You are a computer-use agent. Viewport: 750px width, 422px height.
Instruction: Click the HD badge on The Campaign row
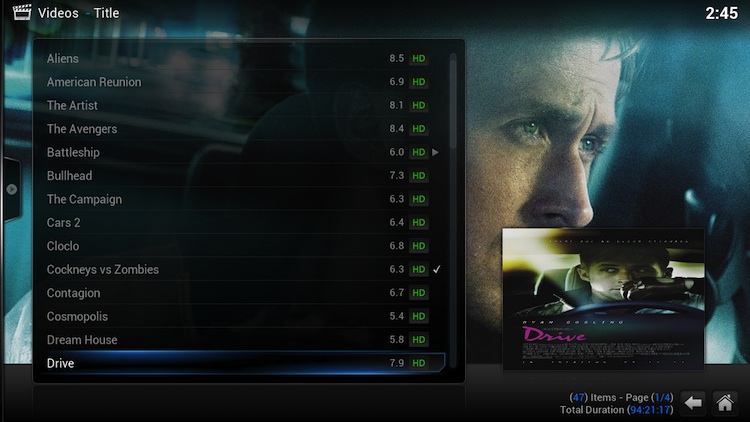click(419, 199)
